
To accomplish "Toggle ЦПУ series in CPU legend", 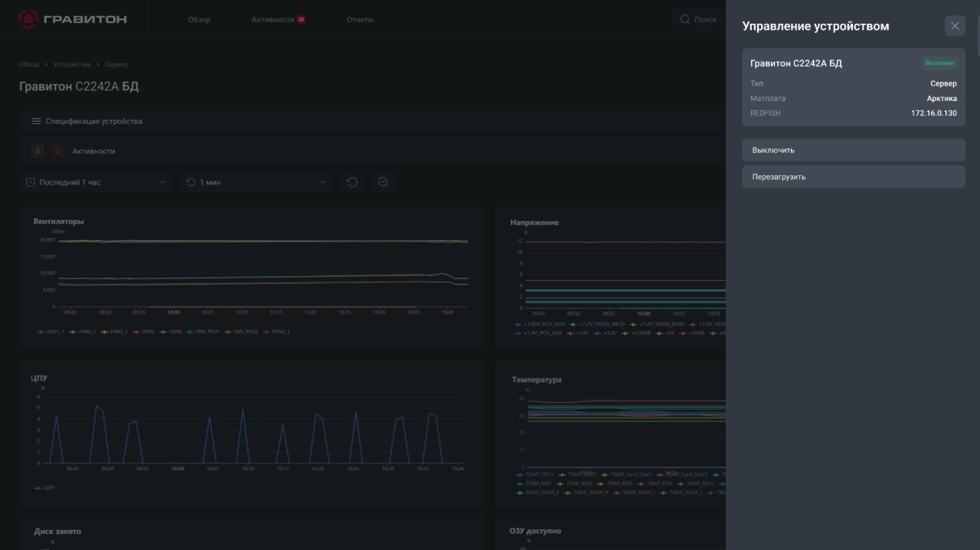I will (45, 487).
